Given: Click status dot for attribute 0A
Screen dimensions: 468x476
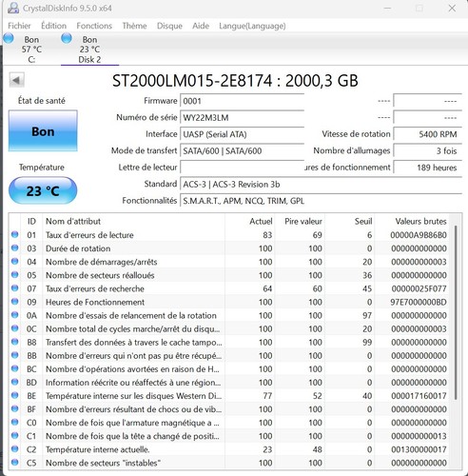Looking at the screenshot, I should [x=14, y=315].
